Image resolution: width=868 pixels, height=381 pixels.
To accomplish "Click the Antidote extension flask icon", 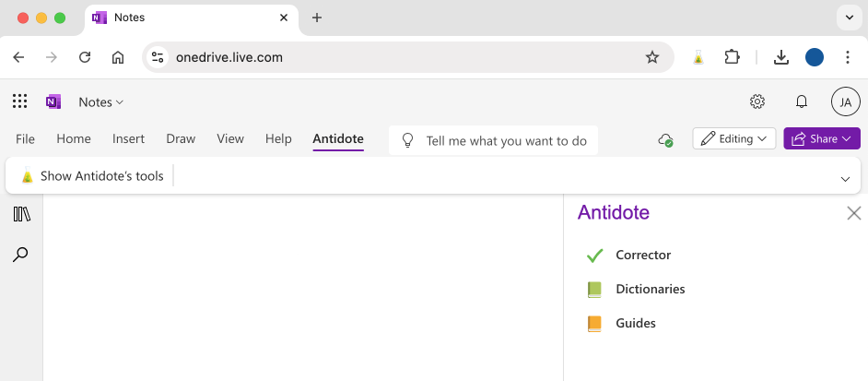I will coord(698,57).
